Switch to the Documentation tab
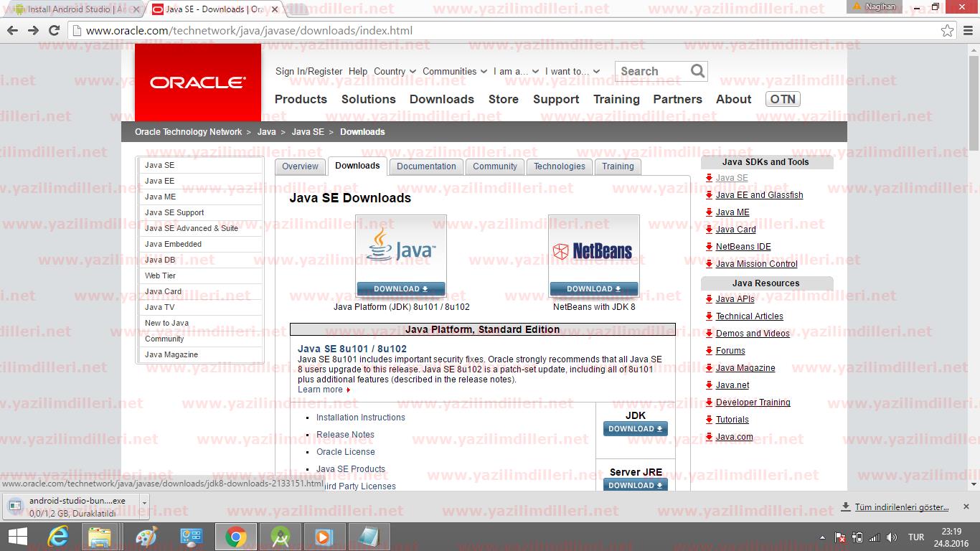 426,166
